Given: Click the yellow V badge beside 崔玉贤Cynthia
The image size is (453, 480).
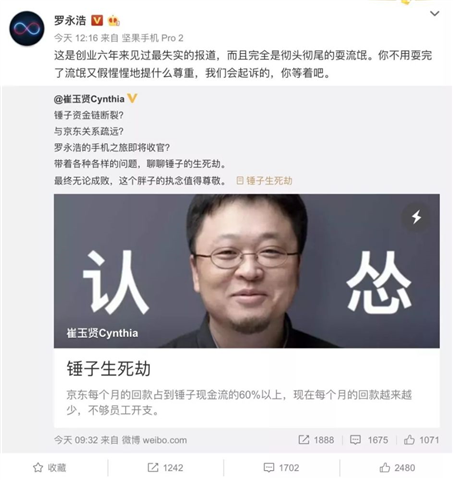Looking at the screenshot, I should 132,98.
